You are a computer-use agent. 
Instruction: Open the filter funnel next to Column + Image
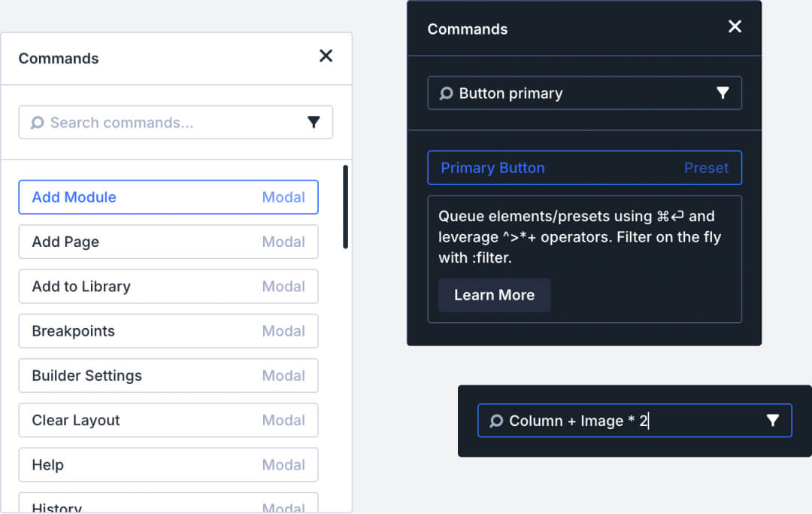click(773, 420)
